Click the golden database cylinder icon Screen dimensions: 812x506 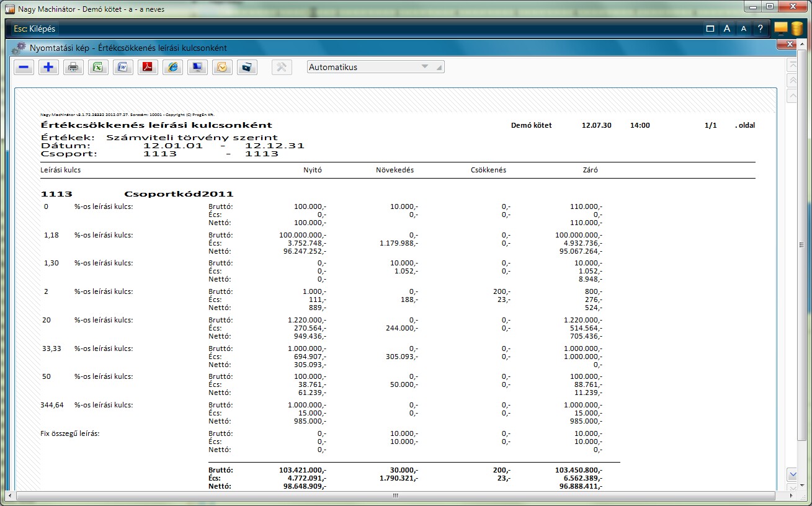[796, 29]
